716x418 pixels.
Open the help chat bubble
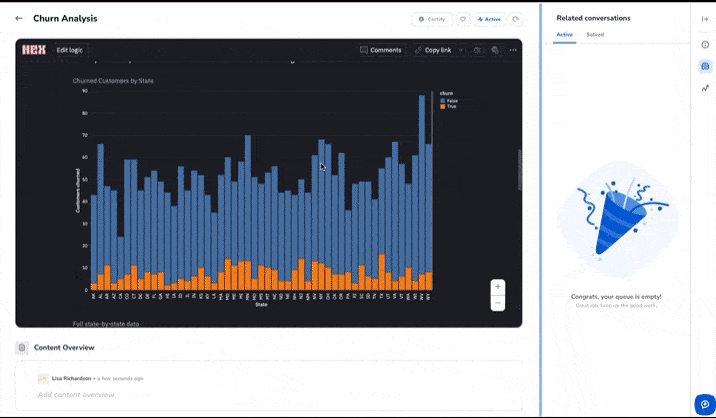coord(704,404)
